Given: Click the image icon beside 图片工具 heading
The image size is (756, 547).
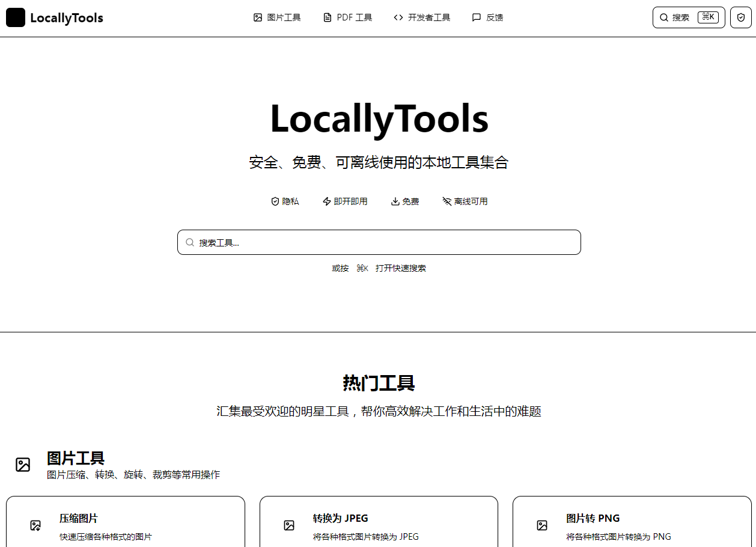Looking at the screenshot, I should [23, 465].
